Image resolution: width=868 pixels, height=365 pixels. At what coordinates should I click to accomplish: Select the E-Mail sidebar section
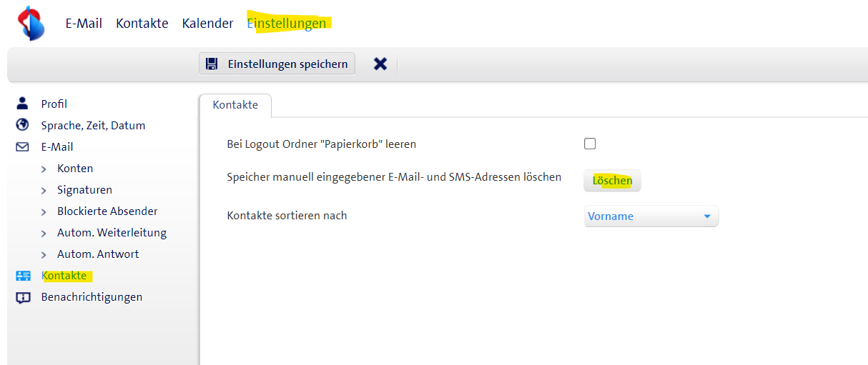57,147
